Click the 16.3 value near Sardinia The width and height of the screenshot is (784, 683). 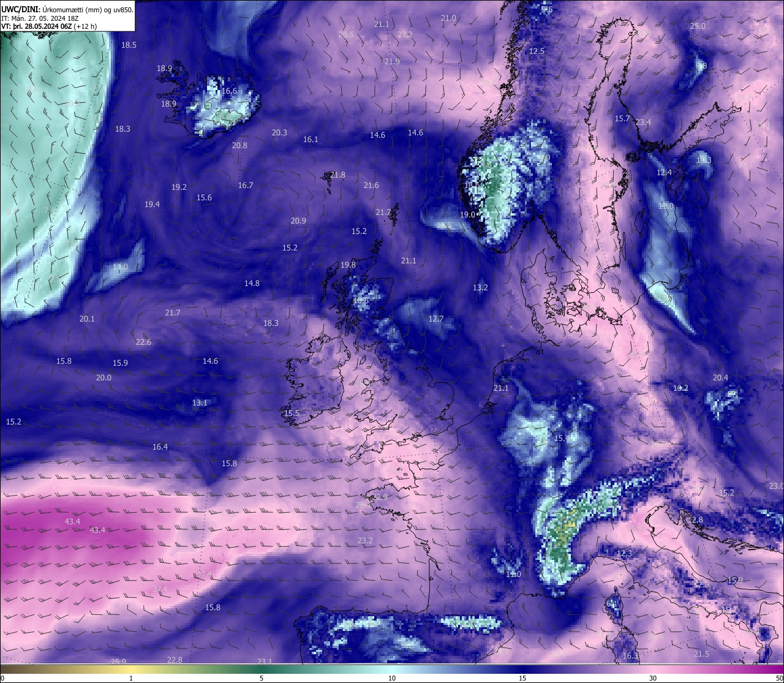pos(630,655)
